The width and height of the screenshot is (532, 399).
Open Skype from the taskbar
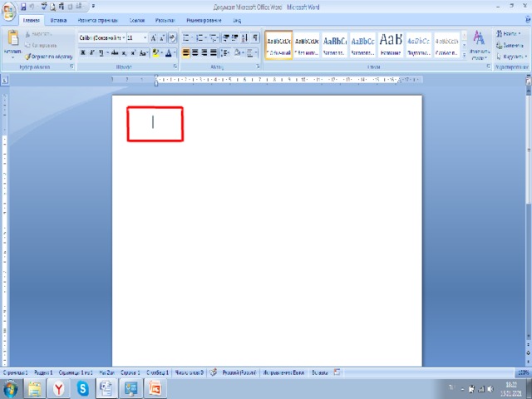click(x=83, y=388)
